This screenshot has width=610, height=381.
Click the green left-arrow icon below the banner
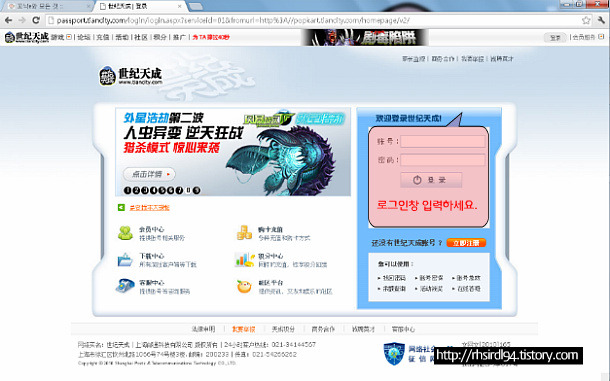[x=121, y=207]
